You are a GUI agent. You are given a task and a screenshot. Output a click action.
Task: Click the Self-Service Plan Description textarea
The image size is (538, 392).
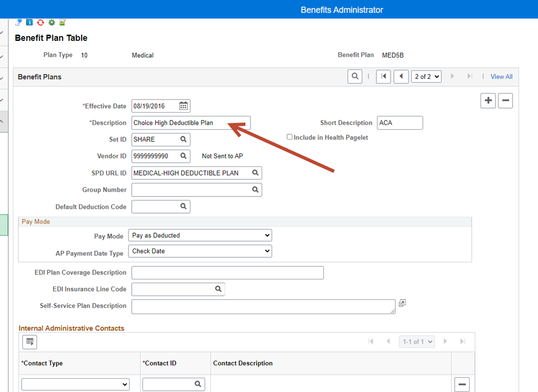(264, 306)
